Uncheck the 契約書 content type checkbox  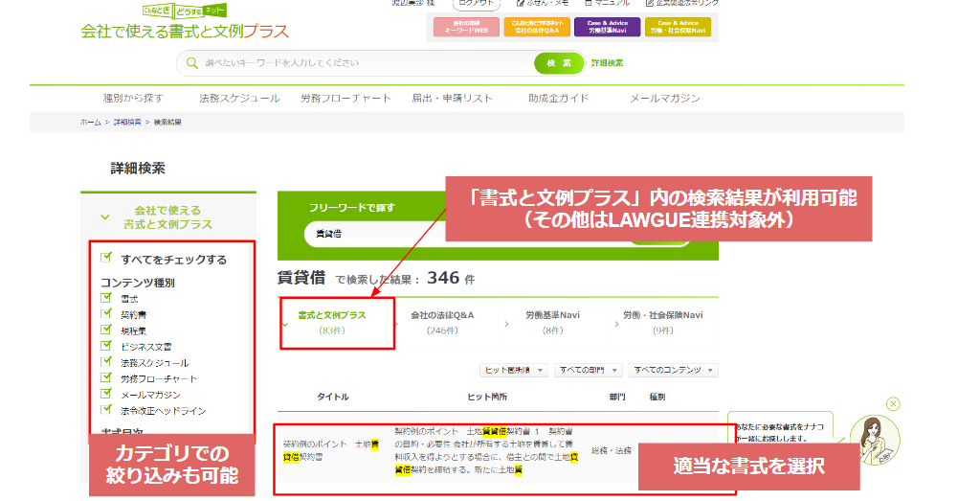click(x=106, y=314)
